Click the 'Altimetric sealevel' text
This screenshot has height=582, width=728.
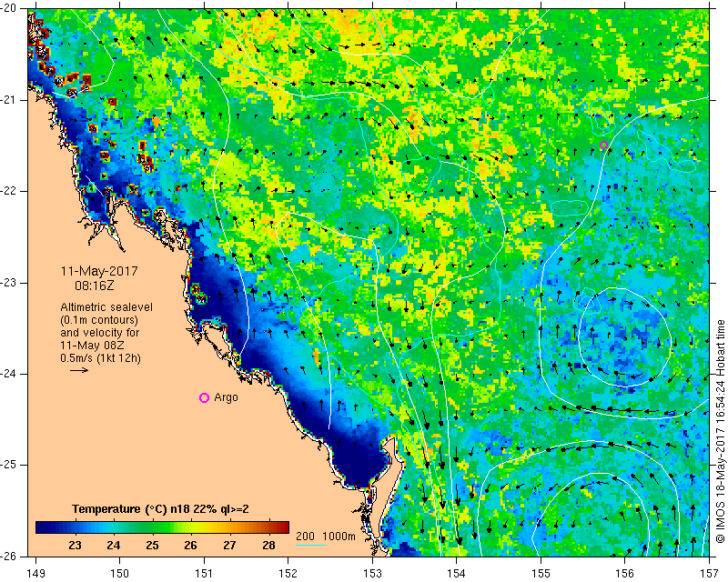[x=106, y=307]
